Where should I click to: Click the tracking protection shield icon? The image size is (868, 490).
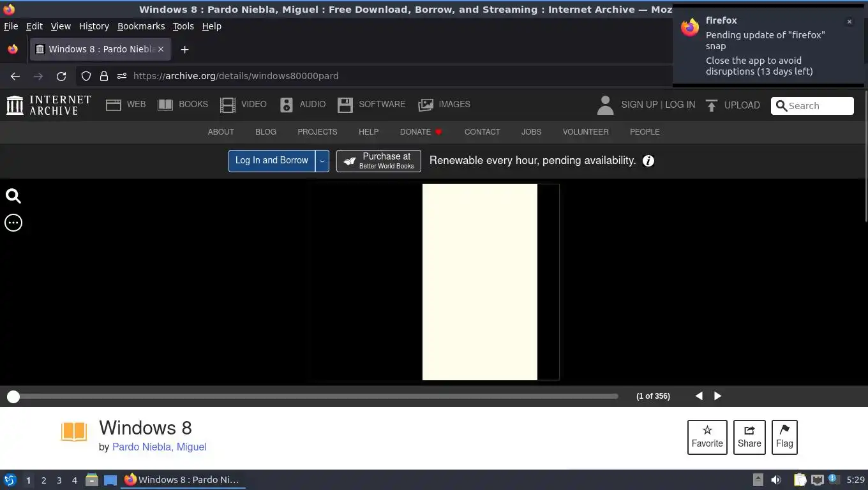click(x=86, y=76)
